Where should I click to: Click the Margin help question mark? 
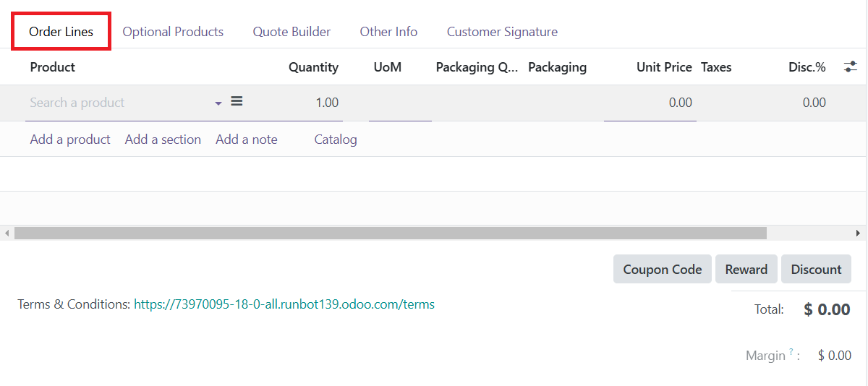pyautogui.click(x=791, y=352)
